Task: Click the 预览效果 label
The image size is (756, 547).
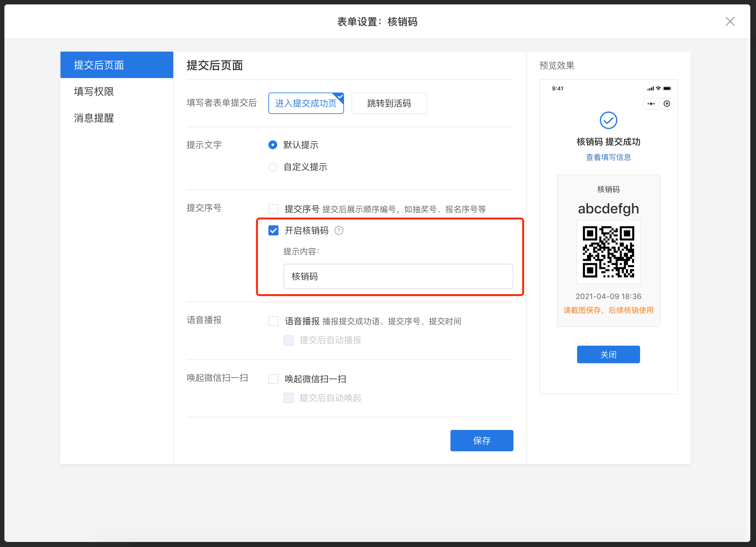Action: [x=557, y=66]
